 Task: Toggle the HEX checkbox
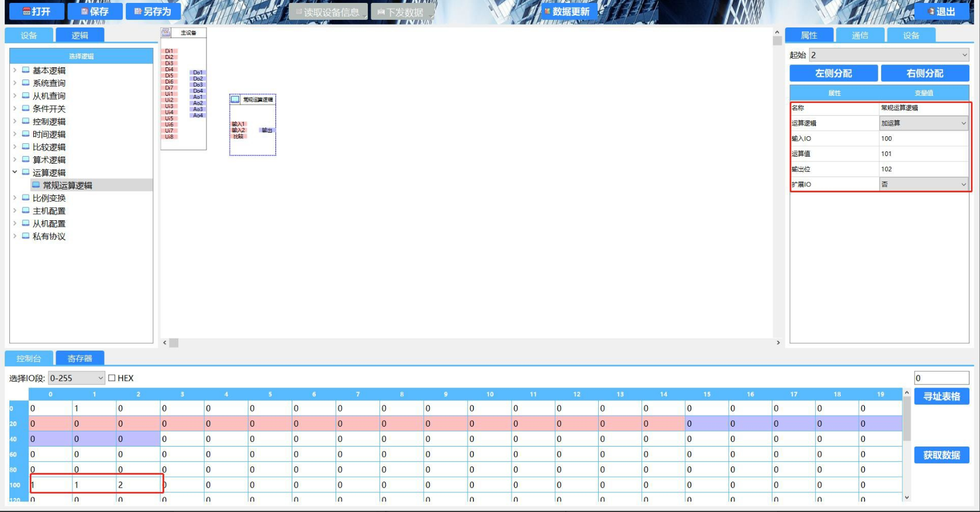click(112, 378)
